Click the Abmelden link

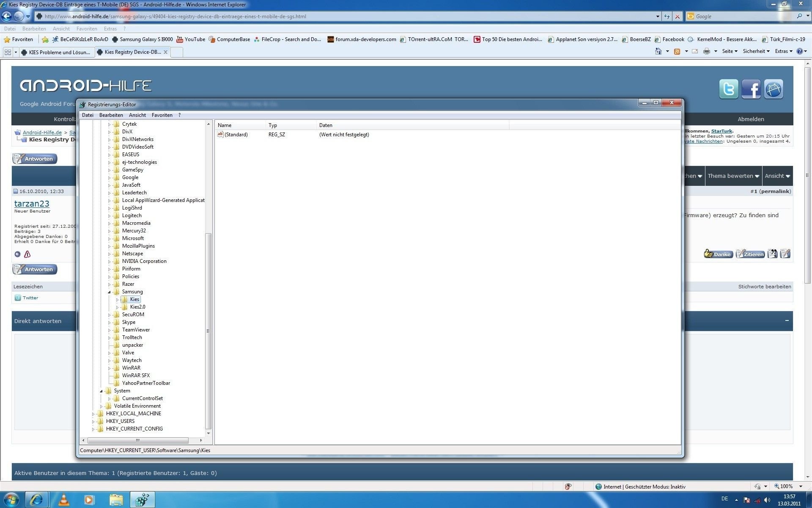point(751,119)
